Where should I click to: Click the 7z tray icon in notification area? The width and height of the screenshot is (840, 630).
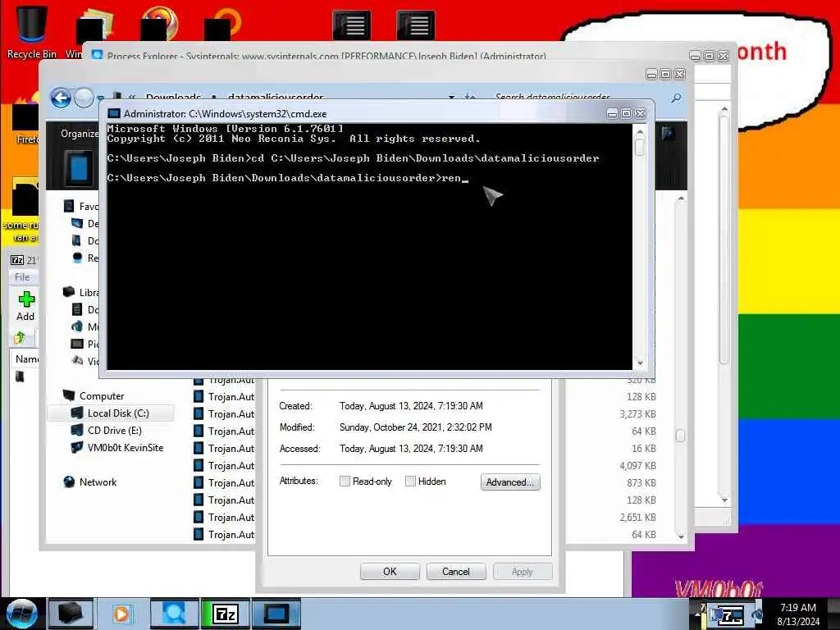tap(730, 616)
